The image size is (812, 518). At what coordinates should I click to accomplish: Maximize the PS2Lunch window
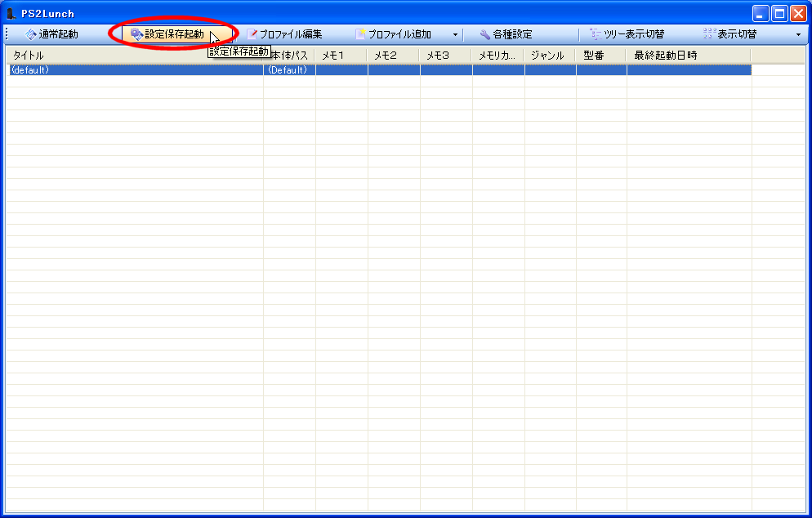(779, 13)
